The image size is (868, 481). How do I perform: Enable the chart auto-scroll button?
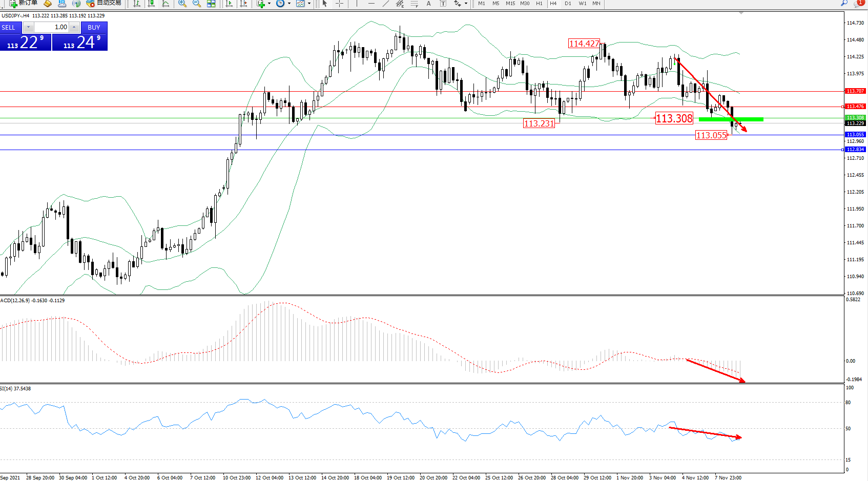tap(229, 4)
